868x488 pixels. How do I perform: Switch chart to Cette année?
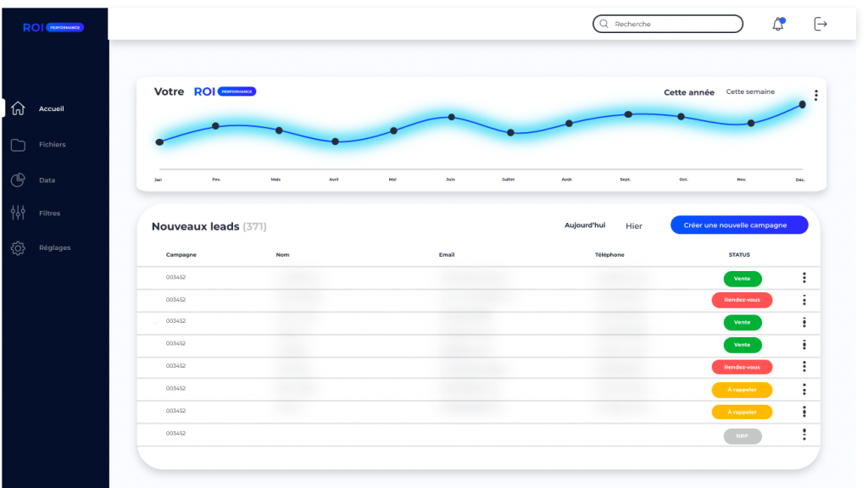tap(688, 92)
